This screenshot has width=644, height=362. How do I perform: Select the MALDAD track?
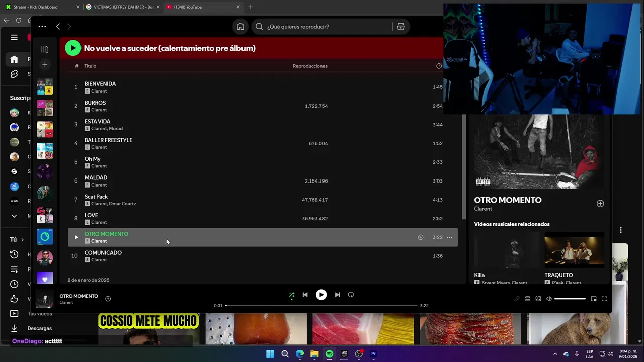click(263, 180)
